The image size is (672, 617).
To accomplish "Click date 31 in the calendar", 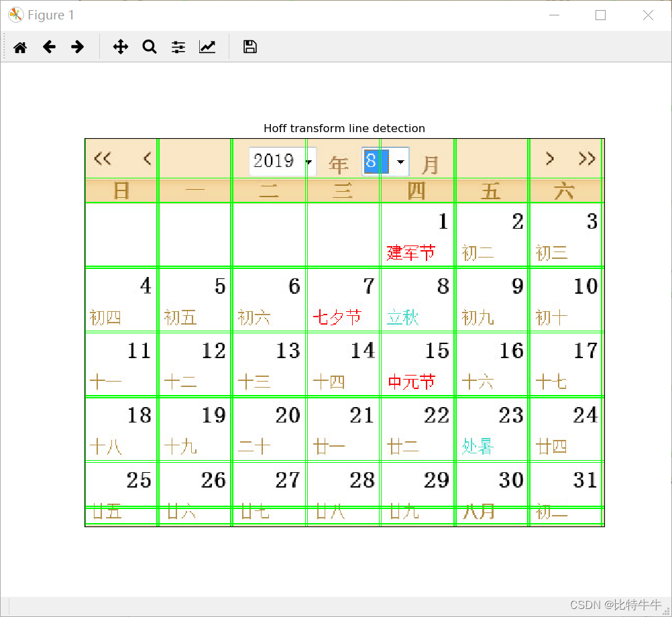I will [x=585, y=480].
